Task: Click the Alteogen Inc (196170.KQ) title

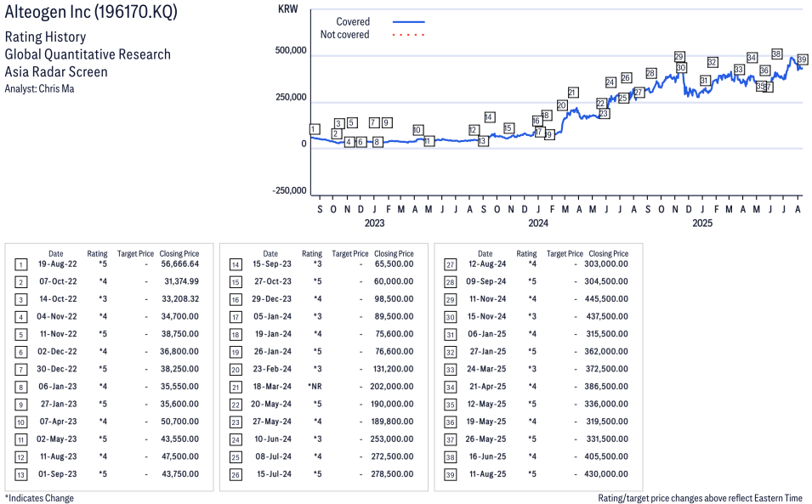Action: pyautogui.click(x=91, y=11)
